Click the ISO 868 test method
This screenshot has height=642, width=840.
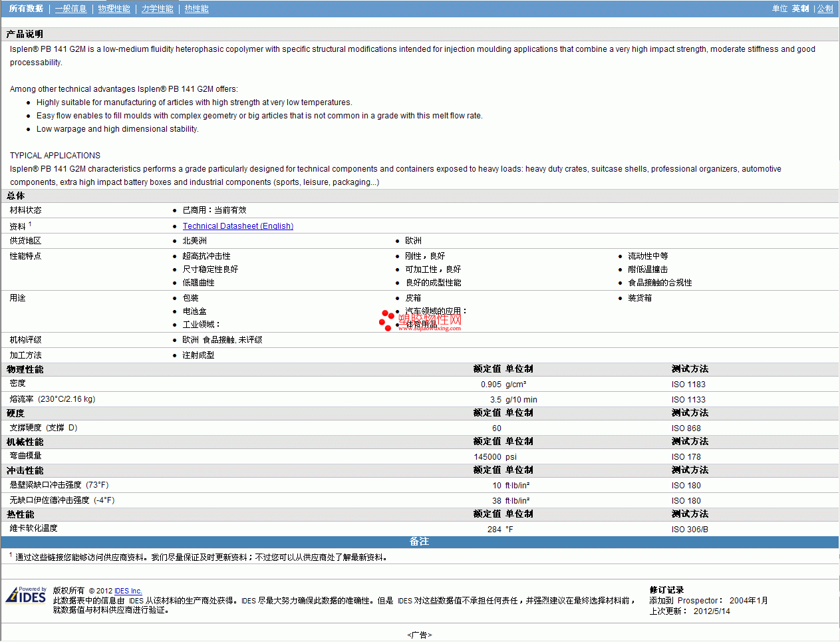click(686, 428)
